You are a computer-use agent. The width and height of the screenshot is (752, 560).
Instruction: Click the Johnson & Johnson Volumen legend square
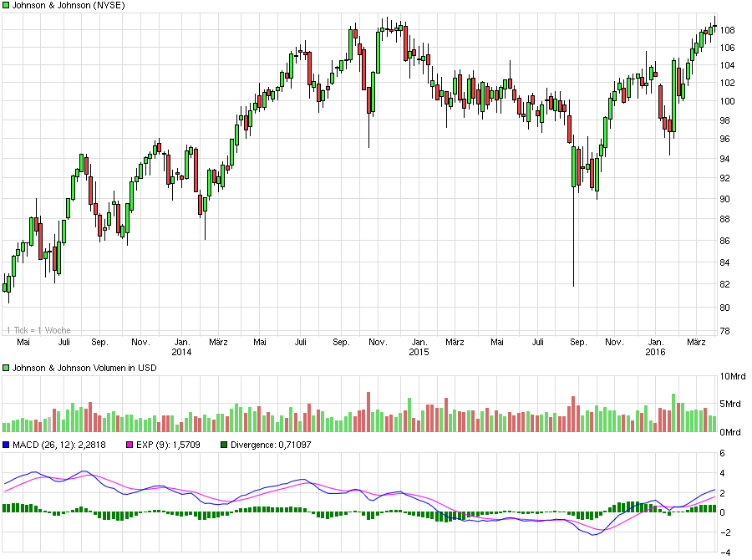pyautogui.click(x=6, y=368)
